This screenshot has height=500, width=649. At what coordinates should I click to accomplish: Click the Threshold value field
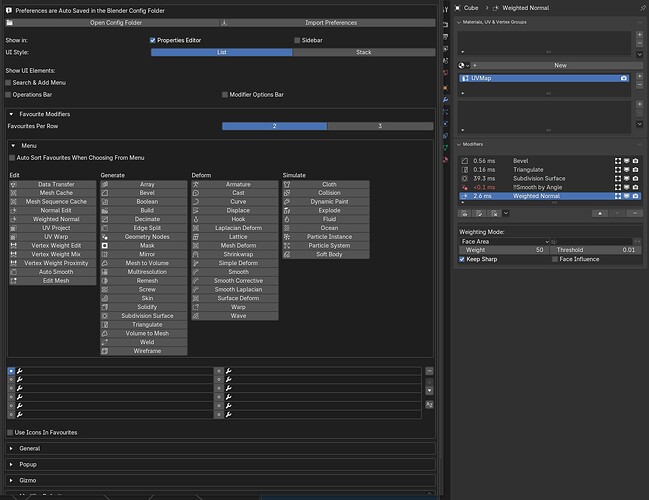(x=595, y=250)
